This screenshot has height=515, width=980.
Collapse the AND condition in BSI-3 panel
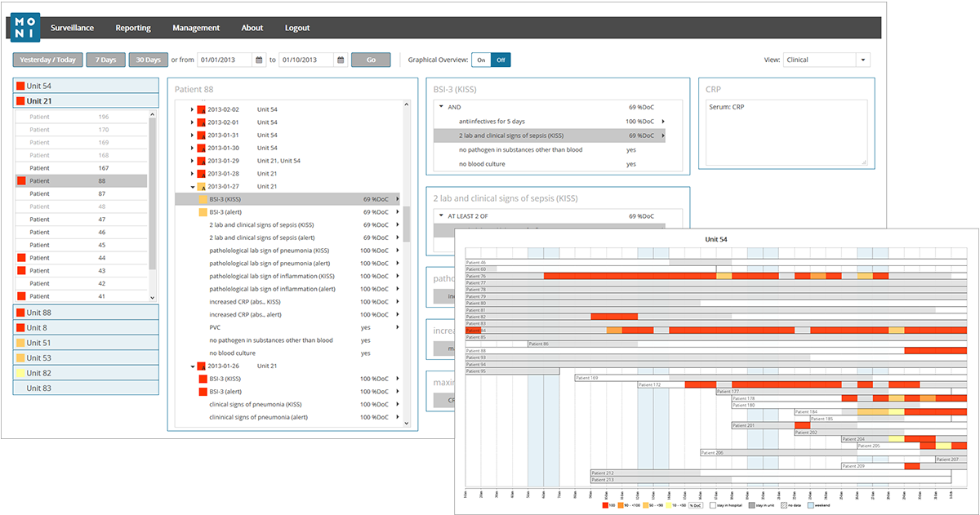click(441, 107)
